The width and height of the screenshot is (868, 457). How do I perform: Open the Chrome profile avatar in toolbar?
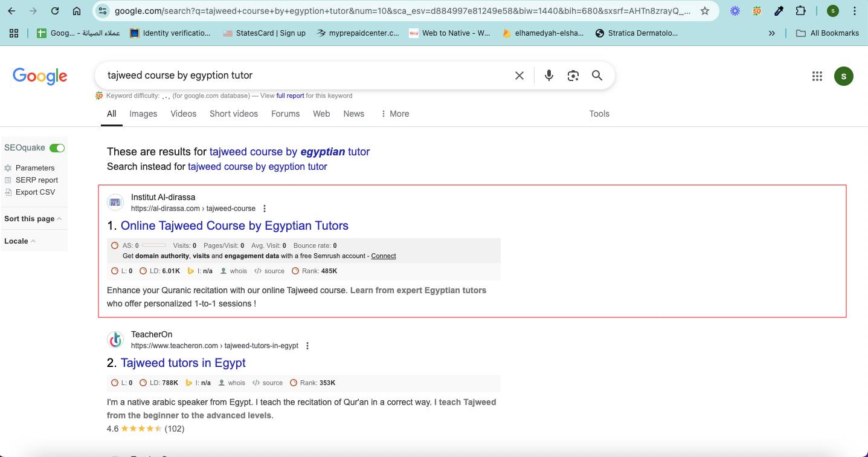pyautogui.click(x=833, y=11)
